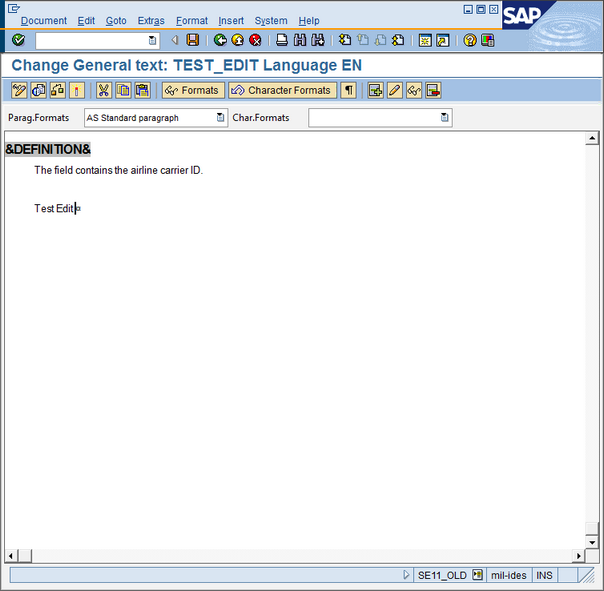604x591 pixels.
Task: Click the Paste clipboard icon
Action: click(143, 91)
